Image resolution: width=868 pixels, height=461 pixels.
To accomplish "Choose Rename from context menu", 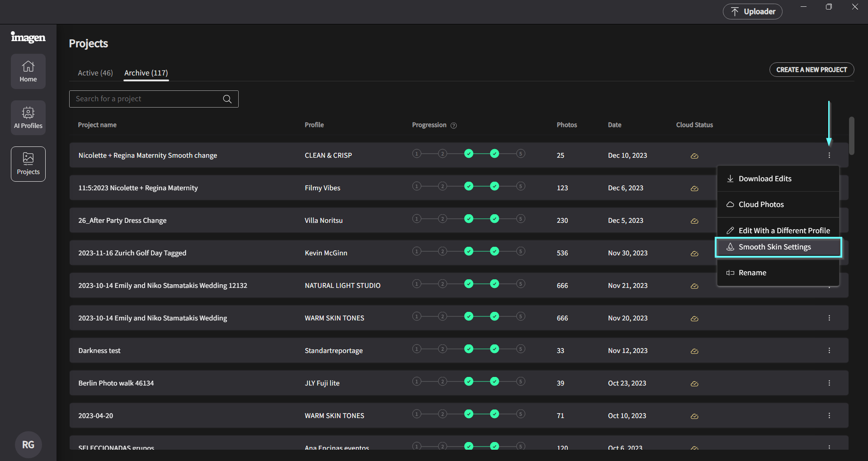I will coord(778,273).
